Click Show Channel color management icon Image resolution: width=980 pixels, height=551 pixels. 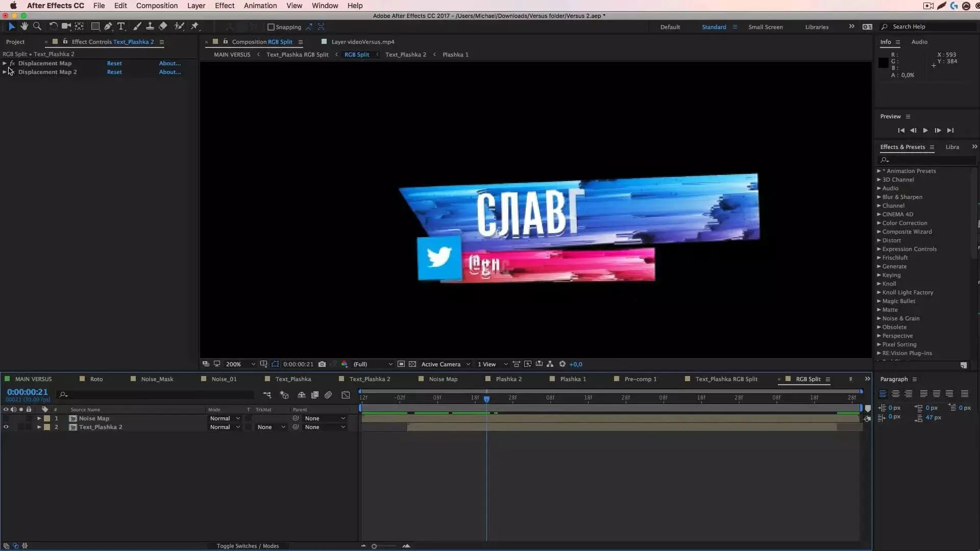tap(345, 364)
